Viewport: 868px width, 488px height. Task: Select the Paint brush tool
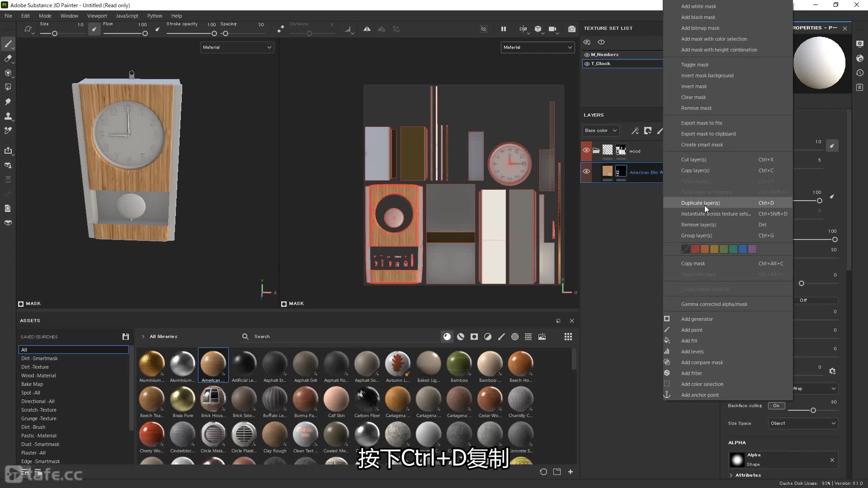tap(8, 44)
